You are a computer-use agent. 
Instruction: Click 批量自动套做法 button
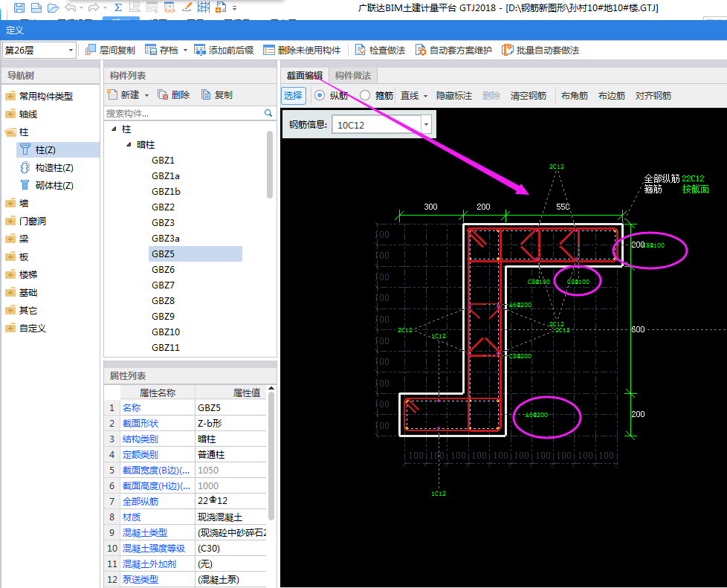click(x=541, y=50)
